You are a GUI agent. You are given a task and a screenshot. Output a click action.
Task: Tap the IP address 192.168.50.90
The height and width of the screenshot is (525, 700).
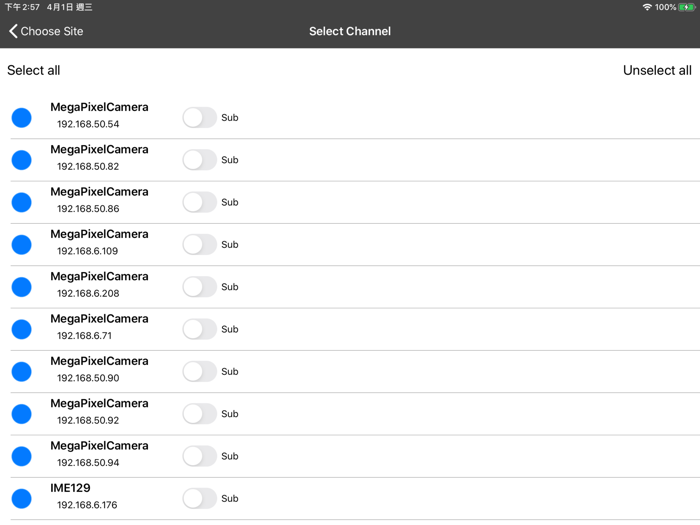tap(88, 378)
